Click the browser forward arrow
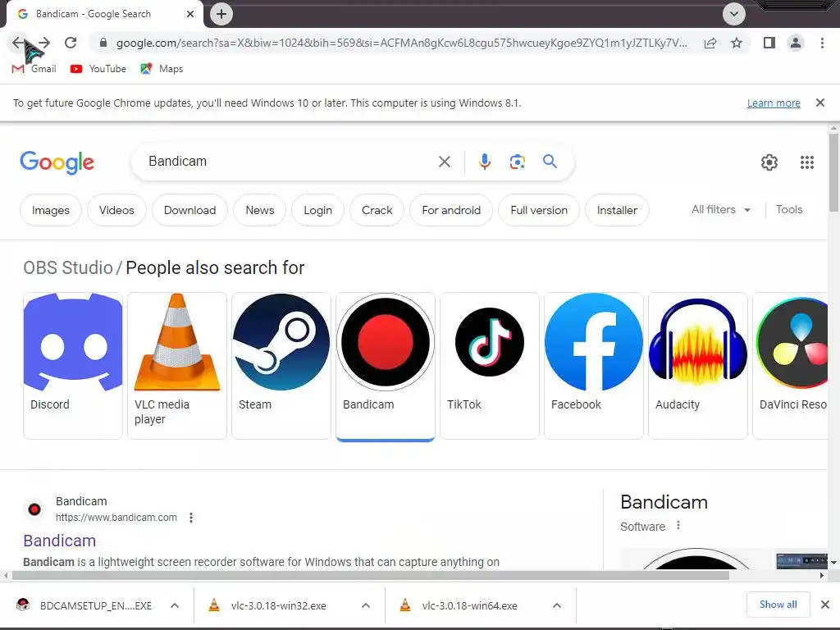The height and width of the screenshot is (630, 840). (44, 43)
